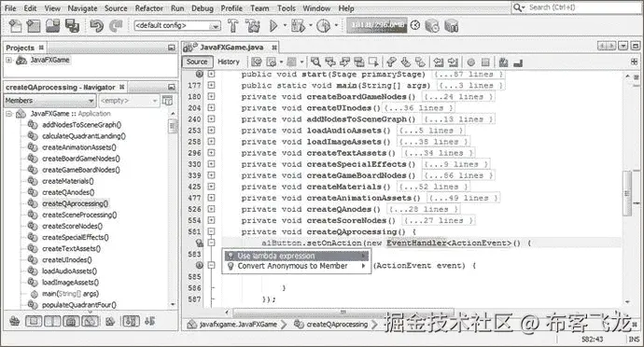Open the Refactor menu
644x347 pixels.
coord(148,8)
